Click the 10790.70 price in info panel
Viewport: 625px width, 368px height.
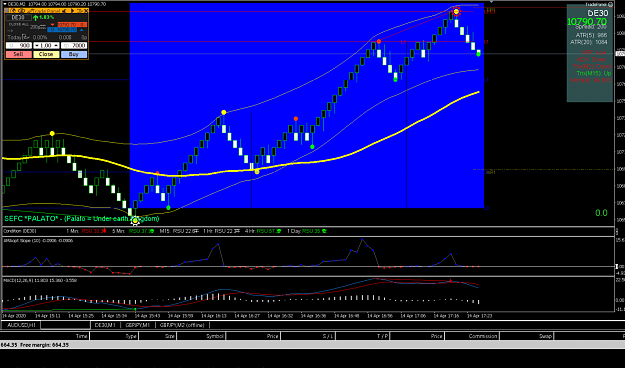coord(587,22)
